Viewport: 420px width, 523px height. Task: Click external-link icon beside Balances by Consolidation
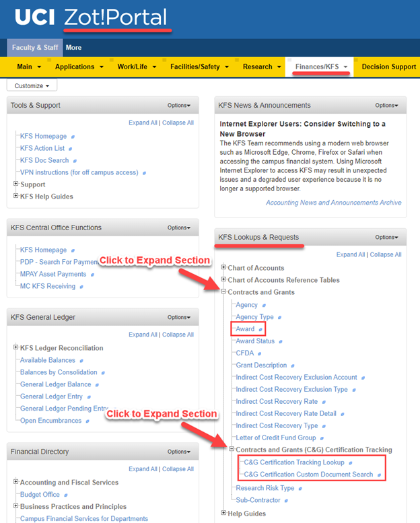click(x=103, y=373)
